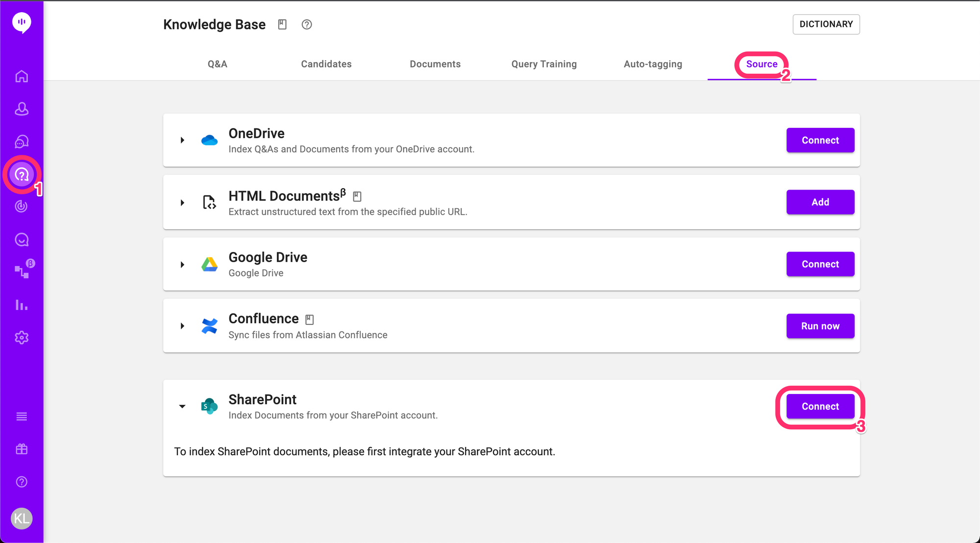Select the Auto-tagging tab
Screen dimensions: 980x543
(653, 64)
